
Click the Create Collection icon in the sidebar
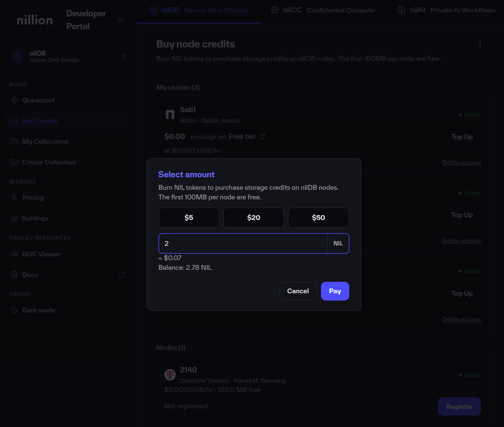click(x=15, y=162)
